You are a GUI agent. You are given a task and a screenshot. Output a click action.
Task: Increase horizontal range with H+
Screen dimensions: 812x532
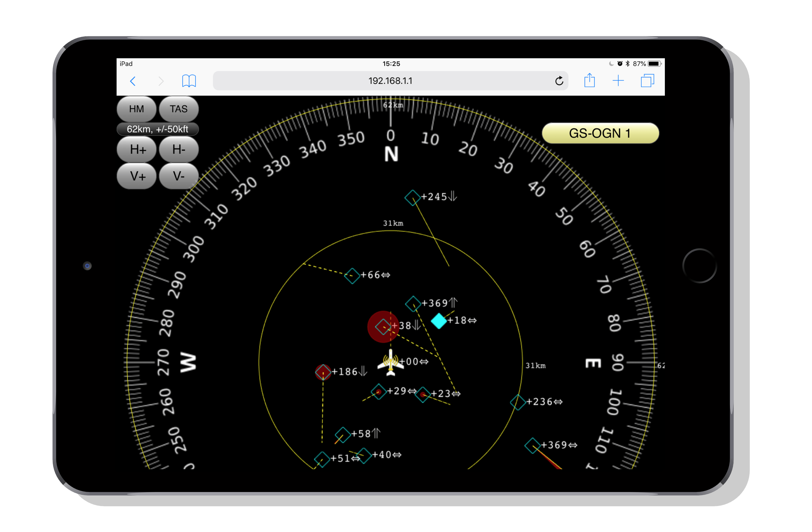pos(137,149)
